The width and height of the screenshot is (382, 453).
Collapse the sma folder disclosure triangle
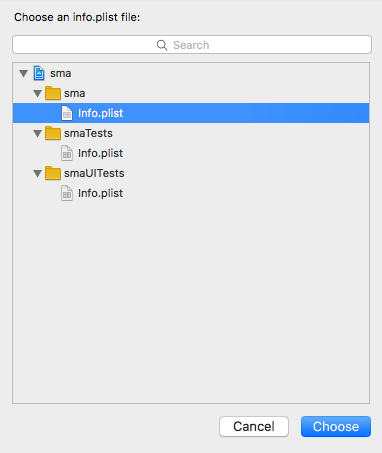pos(38,93)
